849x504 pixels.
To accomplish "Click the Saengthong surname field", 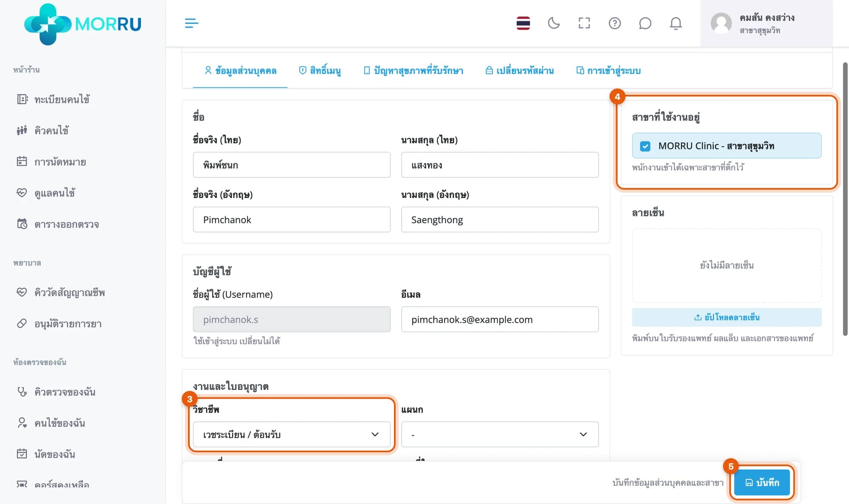I will (500, 219).
